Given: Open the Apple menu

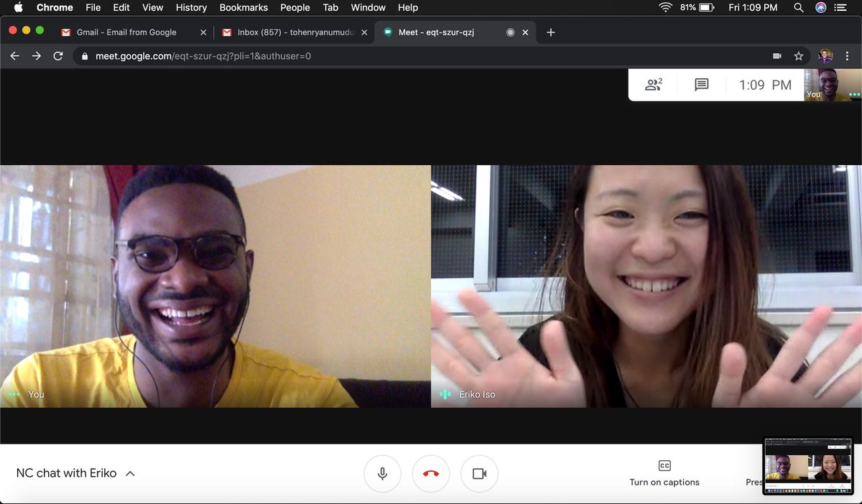Looking at the screenshot, I should [19, 7].
